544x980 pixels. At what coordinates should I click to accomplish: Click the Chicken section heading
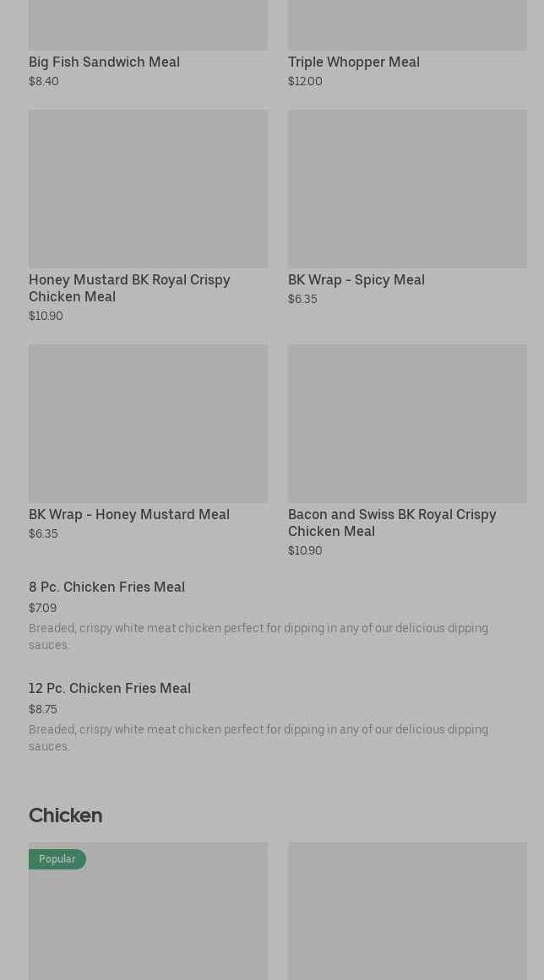coord(65,815)
